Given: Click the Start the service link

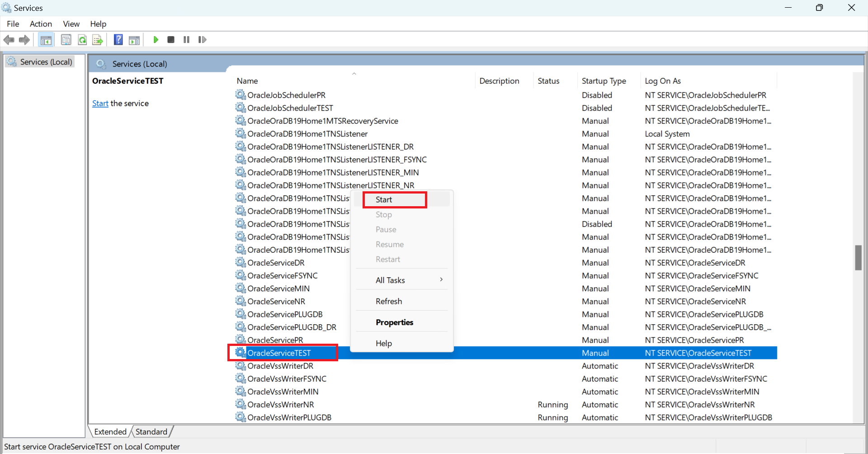Looking at the screenshot, I should pos(100,104).
